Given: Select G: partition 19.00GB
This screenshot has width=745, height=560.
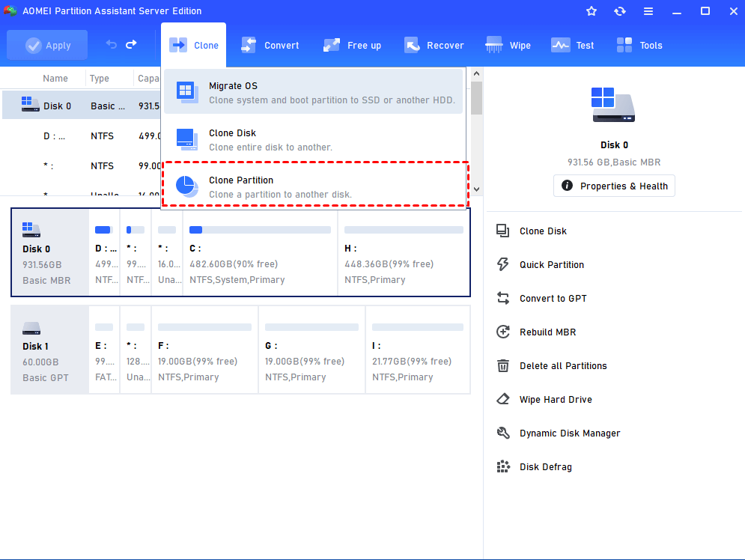Looking at the screenshot, I should tap(311, 350).
